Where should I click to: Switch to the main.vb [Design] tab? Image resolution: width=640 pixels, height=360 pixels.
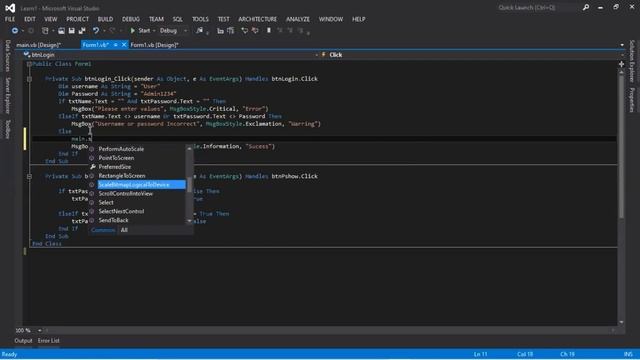(39, 45)
